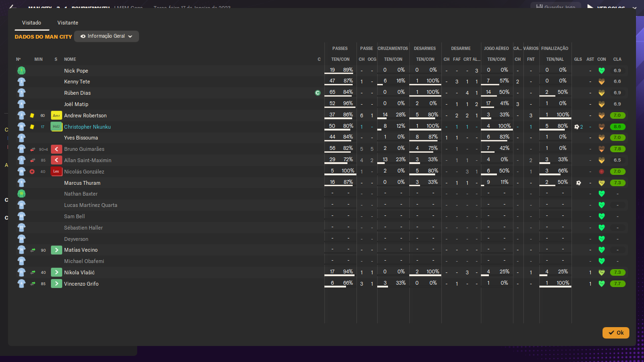Viewport: 644px width, 362px height.
Task: Click Vincenzo Grifo's 7.7 rating
Action: (617, 284)
